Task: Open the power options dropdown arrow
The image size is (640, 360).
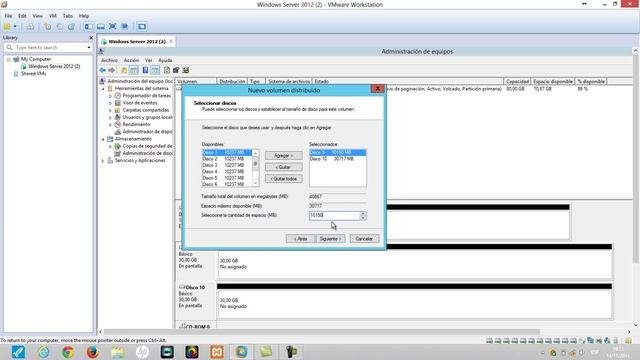Action: (15, 27)
